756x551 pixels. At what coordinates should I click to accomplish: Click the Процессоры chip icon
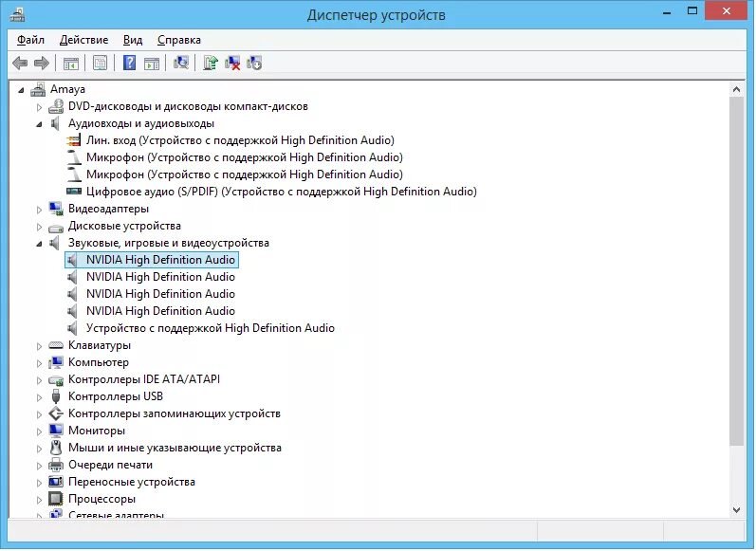click(56, 499)
